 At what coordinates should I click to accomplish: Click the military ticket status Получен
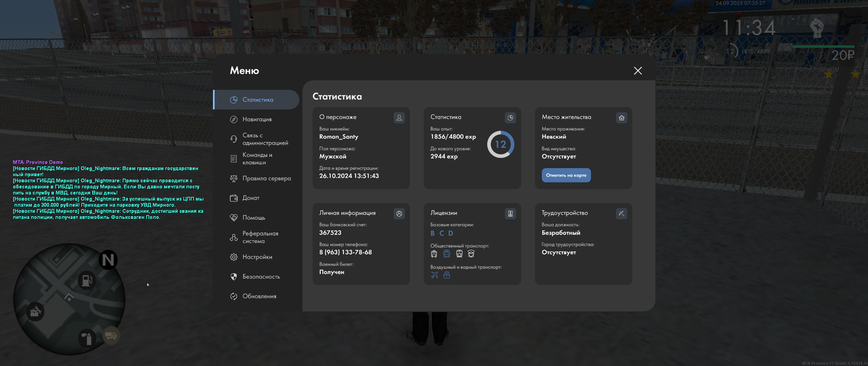point(332,272)
